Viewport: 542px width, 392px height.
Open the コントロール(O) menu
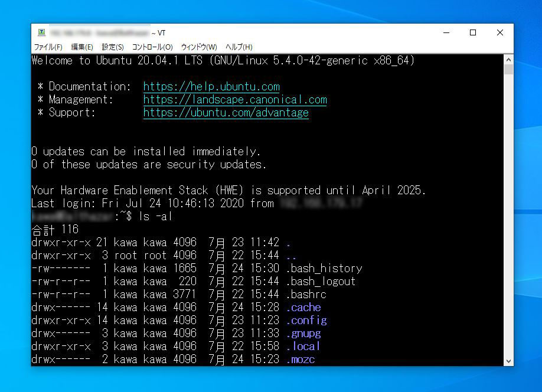[x=152, y=47]
